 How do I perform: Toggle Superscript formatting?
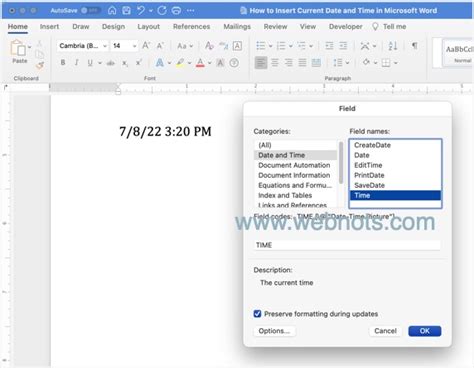pos(139,62)
